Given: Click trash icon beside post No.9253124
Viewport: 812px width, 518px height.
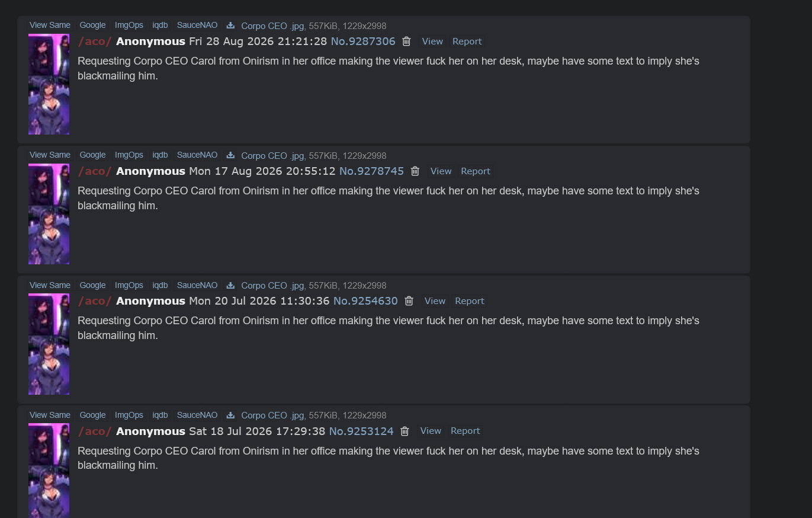Looking at the screenshot, I should click(x=405, y=431).
